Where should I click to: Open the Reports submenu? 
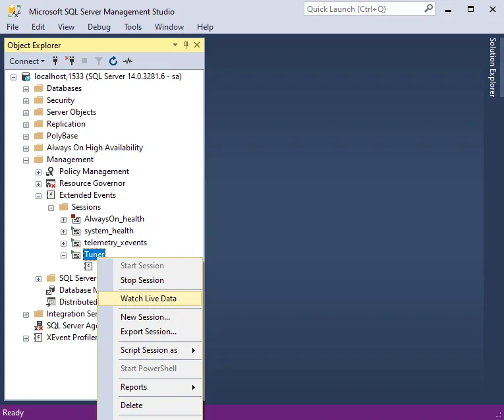[150, 387]
